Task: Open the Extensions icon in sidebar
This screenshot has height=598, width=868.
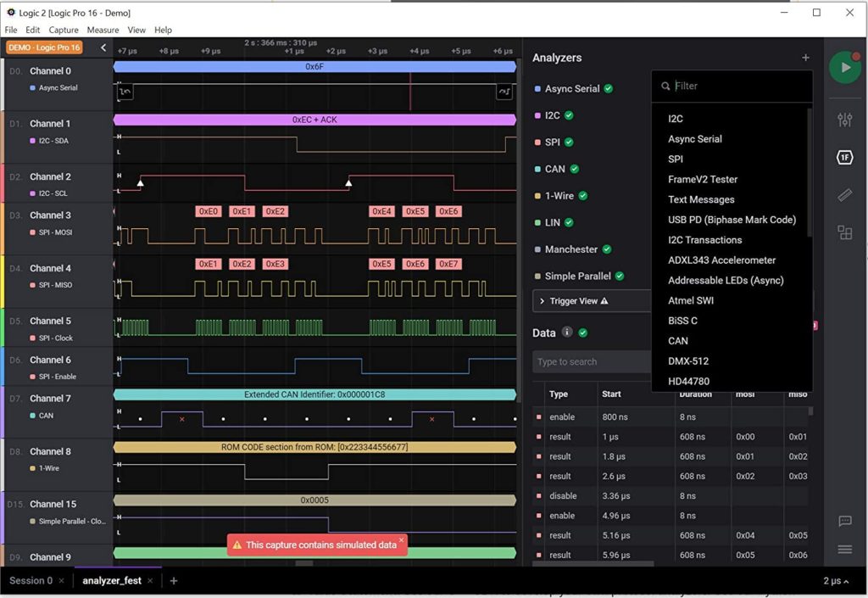Action: [845, 232]
